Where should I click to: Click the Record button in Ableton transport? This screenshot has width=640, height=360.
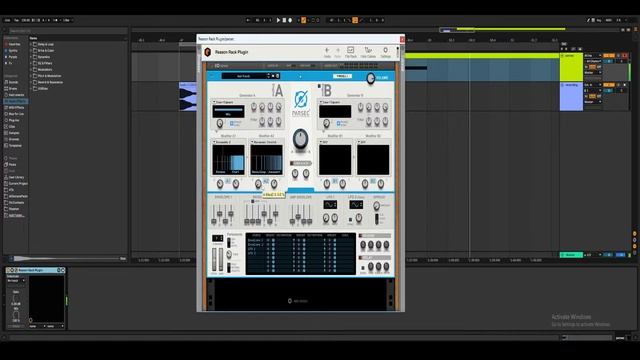click(290, 20)
